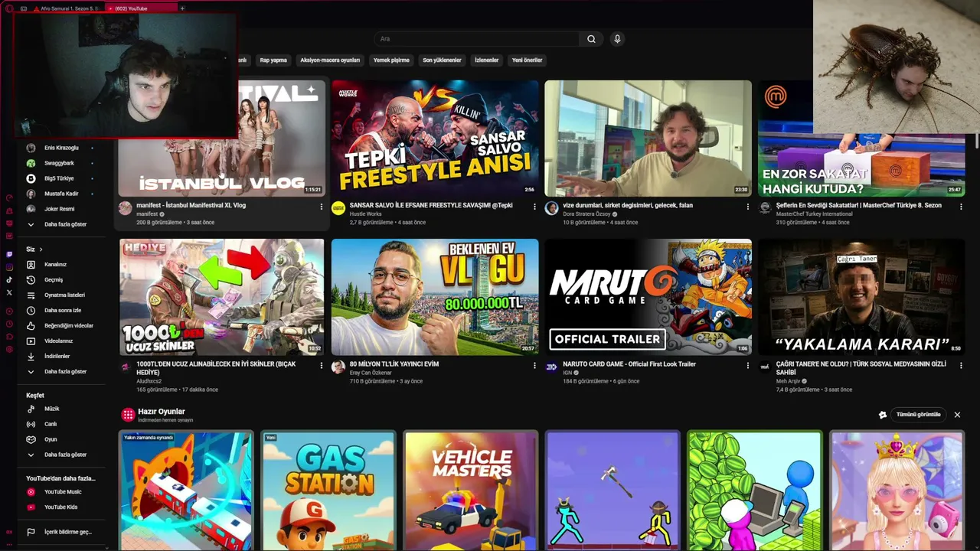Viewport: 980px width, 551px height.
Task: Open Mustafa Kadir subscription channel
Action: point(60,194)
